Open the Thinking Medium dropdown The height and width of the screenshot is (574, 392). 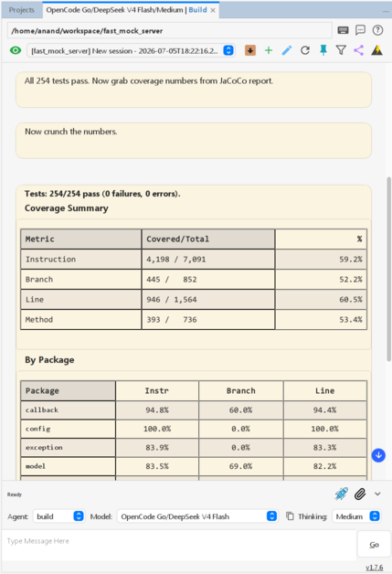point(356,516)
